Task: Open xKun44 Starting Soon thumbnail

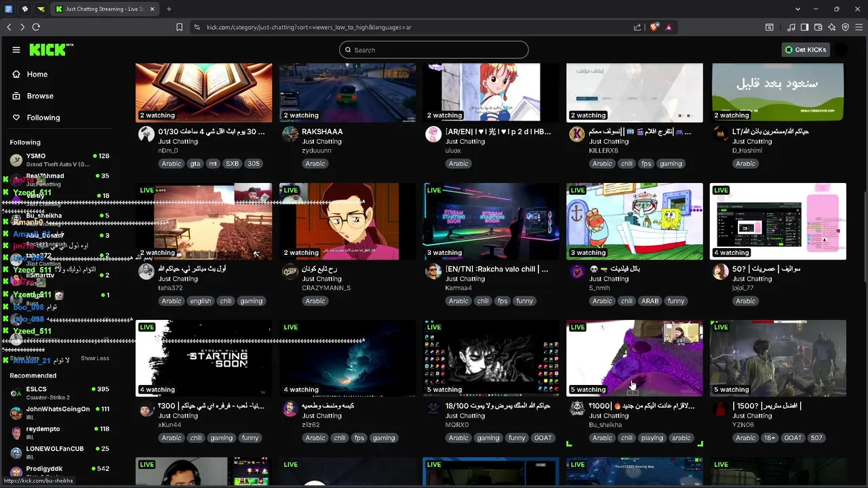Action: point(204,358)
